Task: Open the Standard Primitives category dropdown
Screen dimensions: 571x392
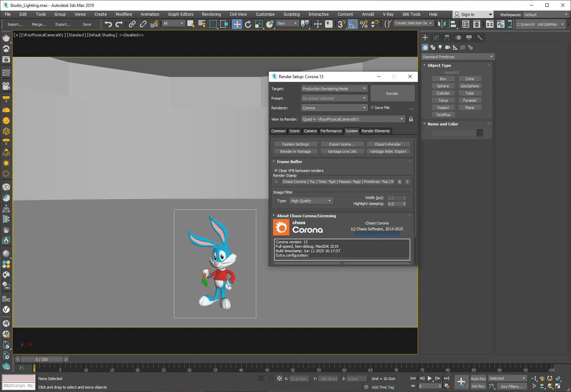Action: pos(458,57)
